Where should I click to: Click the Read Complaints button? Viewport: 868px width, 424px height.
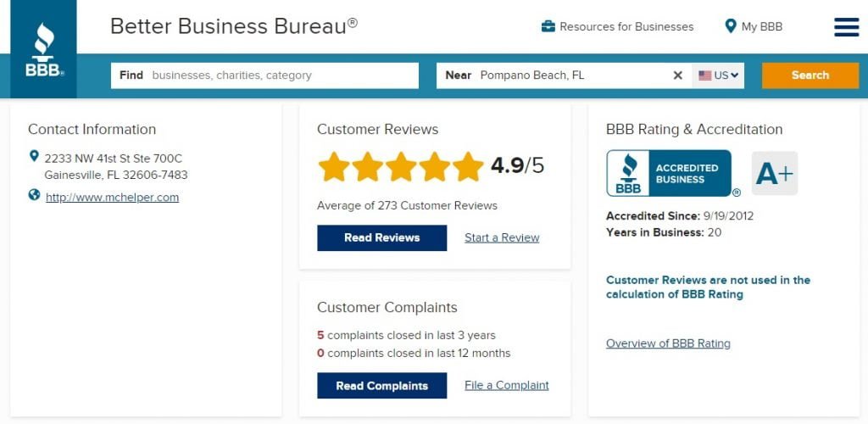coord(381,386)
